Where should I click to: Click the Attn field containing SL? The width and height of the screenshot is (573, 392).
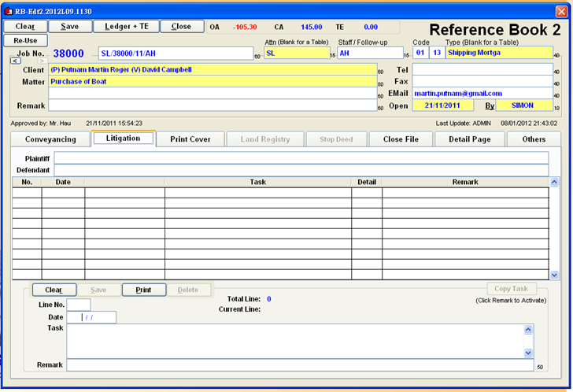click(x=297, y=53)
